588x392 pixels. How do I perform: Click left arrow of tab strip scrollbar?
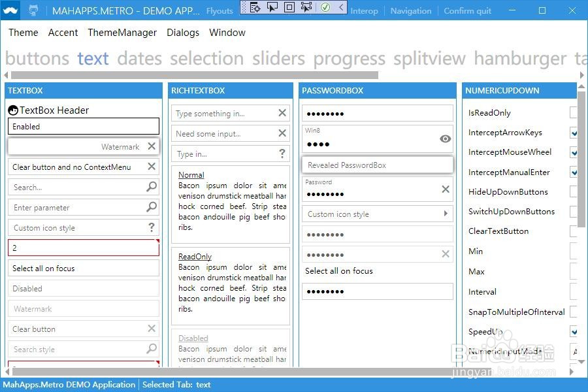tap(6, 75)
